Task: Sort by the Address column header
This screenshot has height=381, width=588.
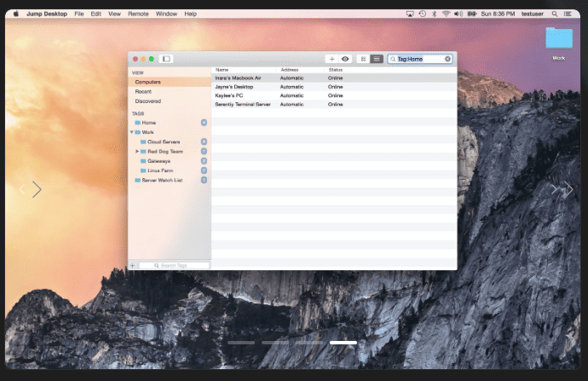Action: pyautogui.click(x=290, y=70)
